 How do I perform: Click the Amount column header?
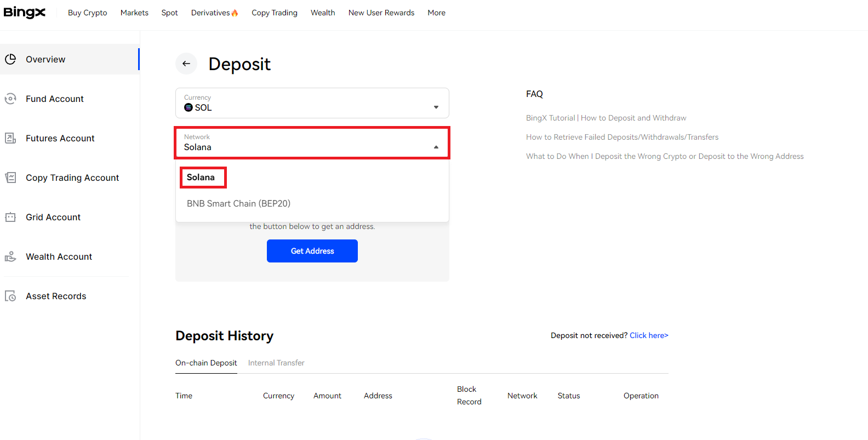point(327,396)
